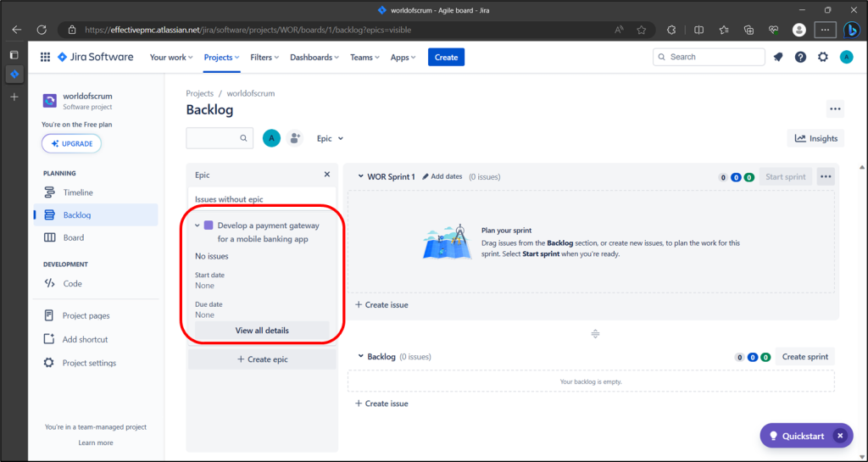Add a new tab with plus icon
The width and height of the screenshot is (868, 462).
click(x=14, y=97)
